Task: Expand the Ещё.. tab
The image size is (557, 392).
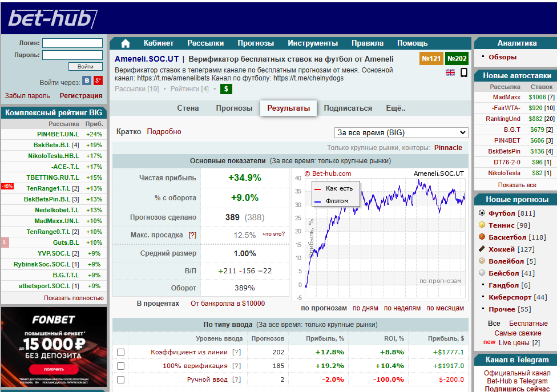Action: click(x=395, y=108)
